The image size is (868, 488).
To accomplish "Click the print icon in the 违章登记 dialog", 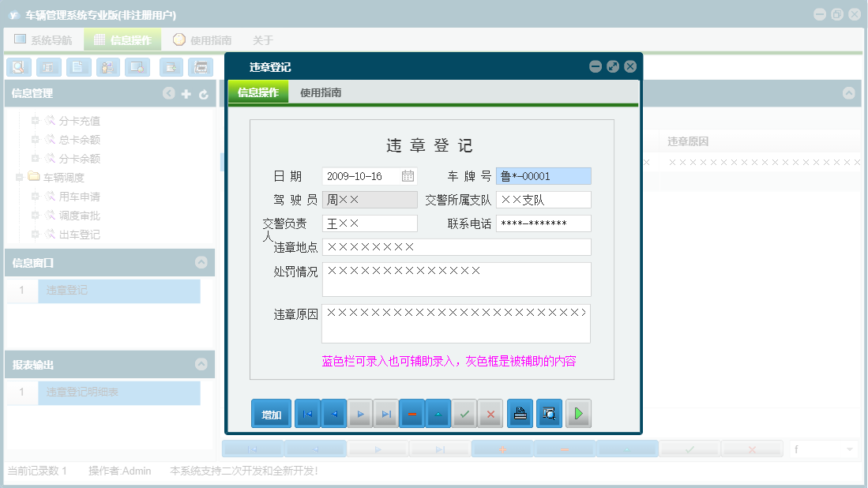I will pos(520,413).
